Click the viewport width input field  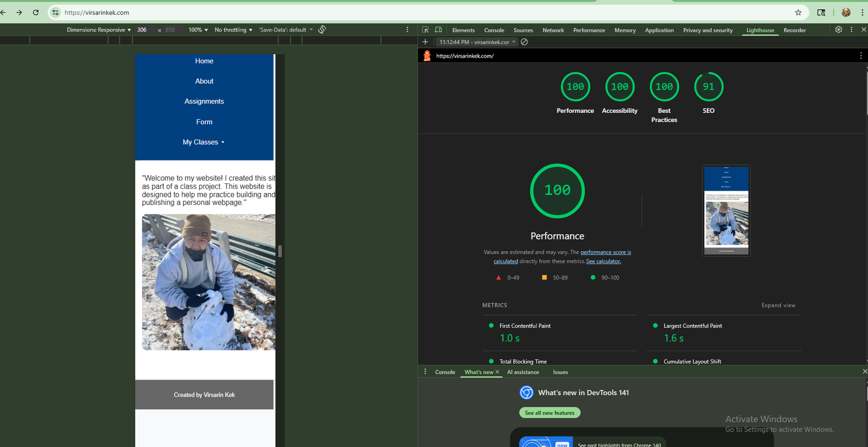pyautogui.click(x=144, y=30)
